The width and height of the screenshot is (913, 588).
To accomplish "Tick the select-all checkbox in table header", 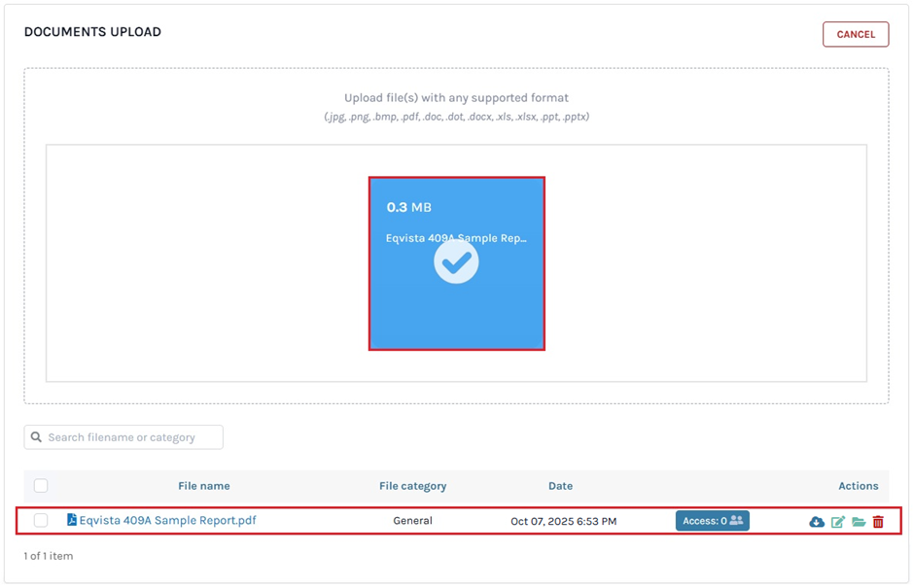I will point(41,486).
